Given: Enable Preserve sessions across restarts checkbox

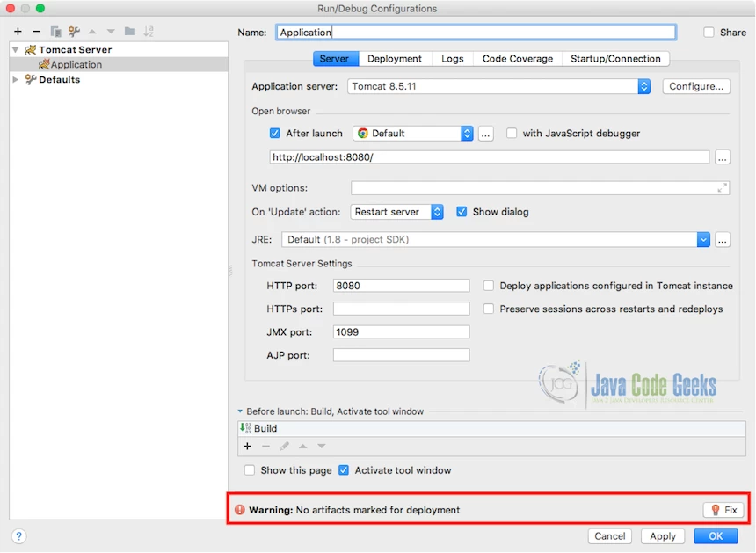Looking at the screenshot, I should click(489, 309).
